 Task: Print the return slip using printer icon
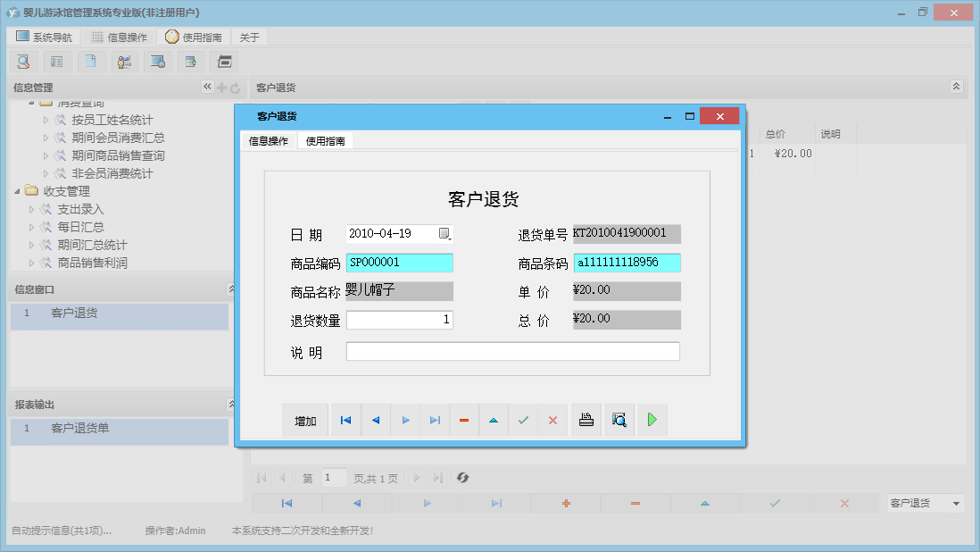pyautogui.click(x=586, y=420)
